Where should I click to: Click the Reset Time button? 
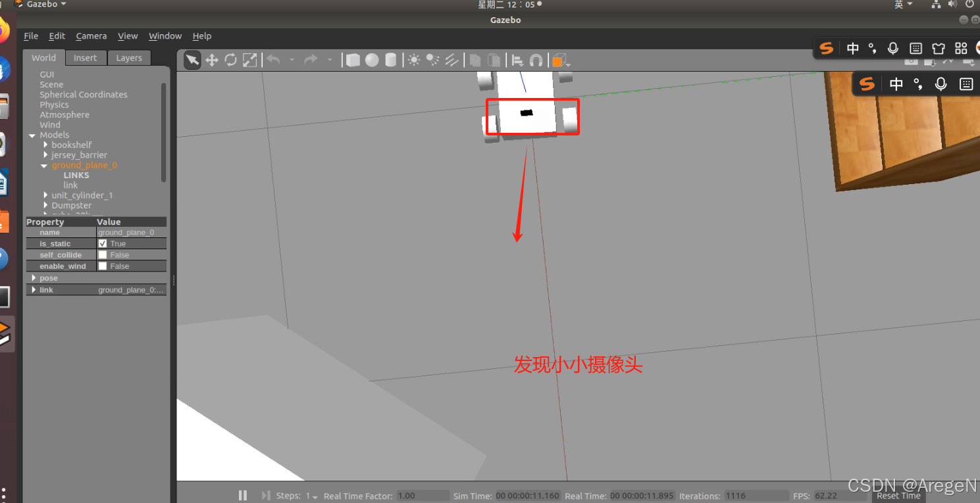point(898,496)
